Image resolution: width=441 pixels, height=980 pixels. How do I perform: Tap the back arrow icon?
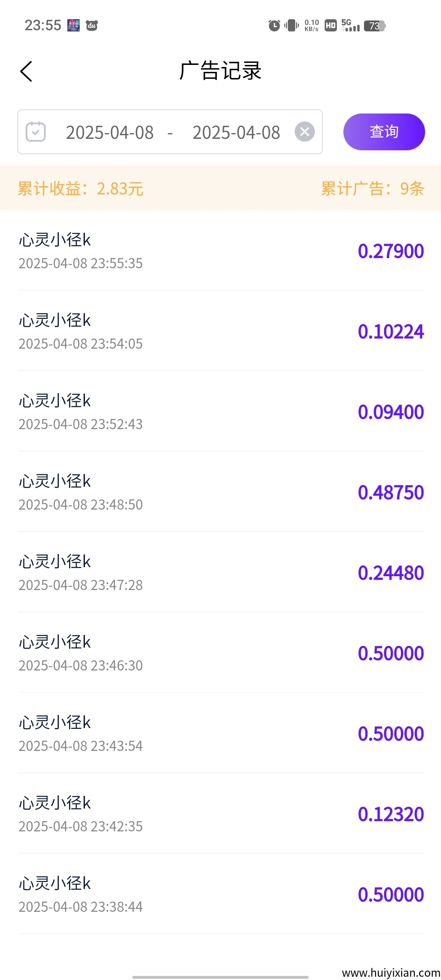click(x=26, y=71)
